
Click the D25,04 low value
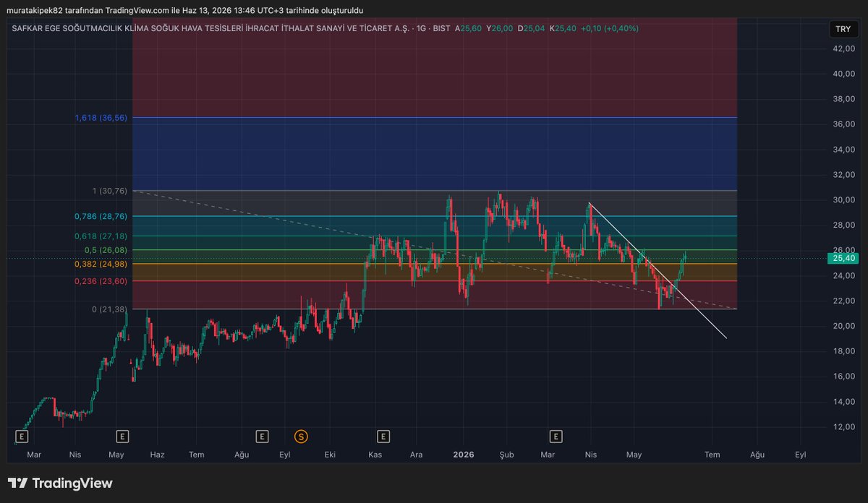(x=532, y=28)
